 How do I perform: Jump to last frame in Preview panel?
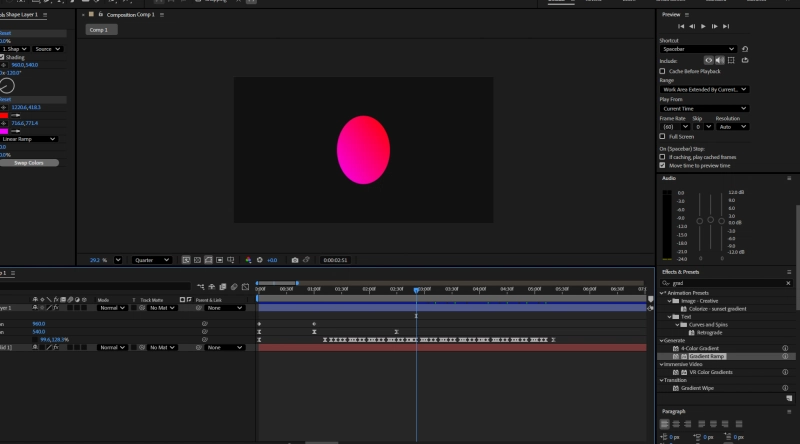click(727, 26)
